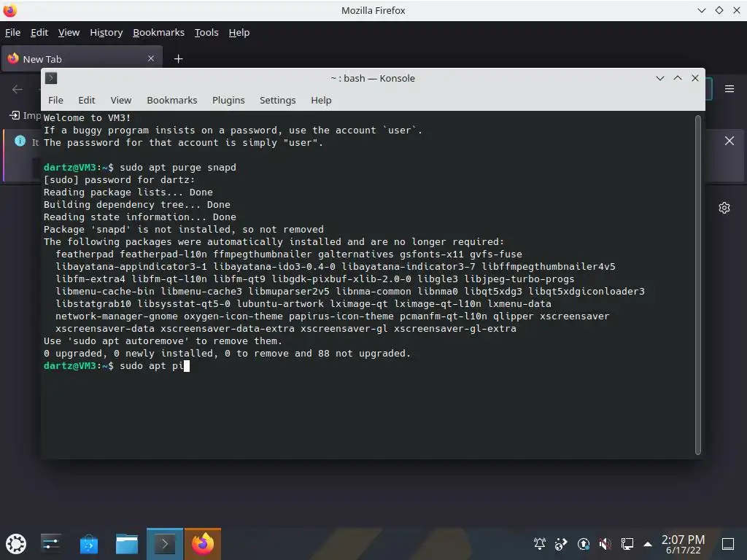Maximize the Konsole window
Image resolution: width=747 pixels, height=560 pixels.
pyautogui.click(x=678, y=78)
